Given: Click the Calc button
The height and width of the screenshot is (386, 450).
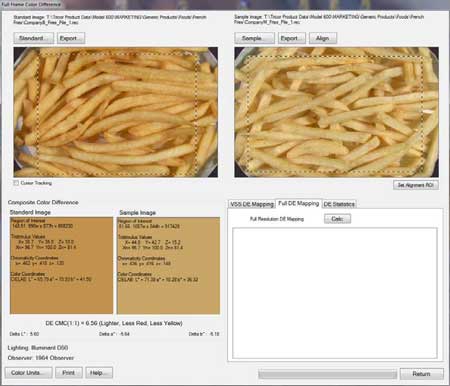Looking at the screenshot, I should point(337,219).
